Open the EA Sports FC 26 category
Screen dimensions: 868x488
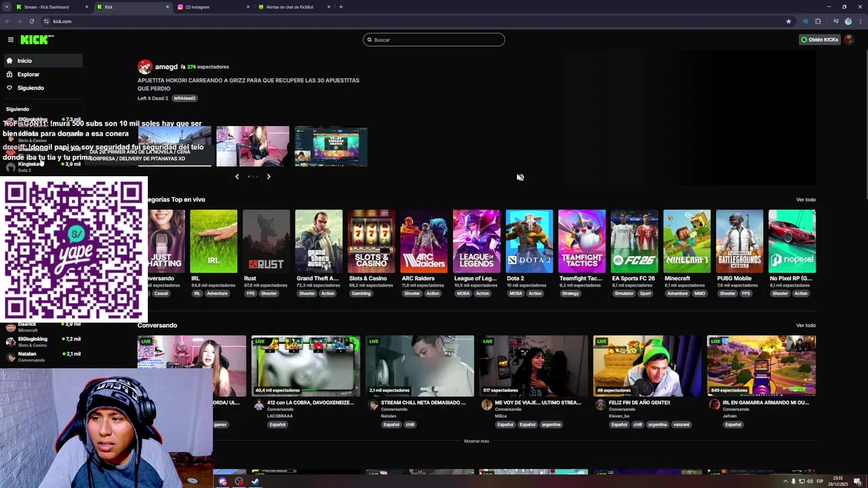(634, 241)
